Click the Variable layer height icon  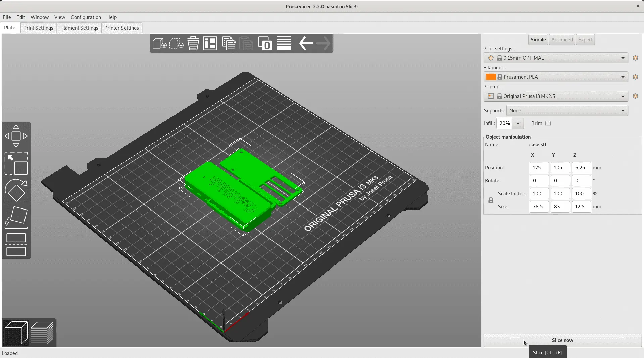[x=284, y=43]
